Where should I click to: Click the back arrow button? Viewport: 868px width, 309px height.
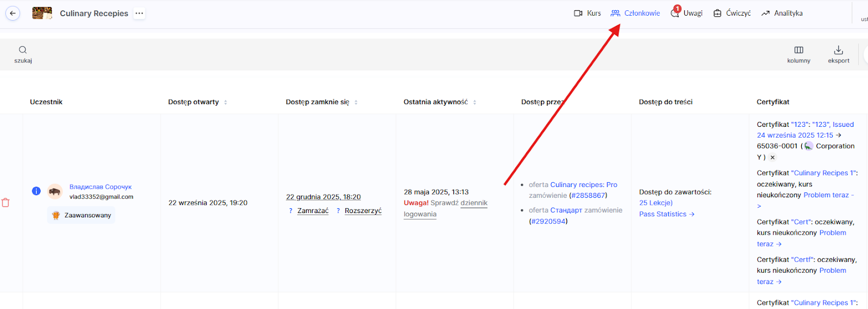[x=12, y=14]
